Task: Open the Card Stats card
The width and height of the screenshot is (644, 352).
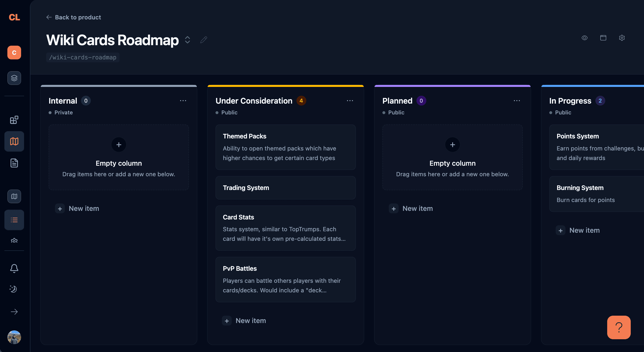Action: [x=285, y=228]
